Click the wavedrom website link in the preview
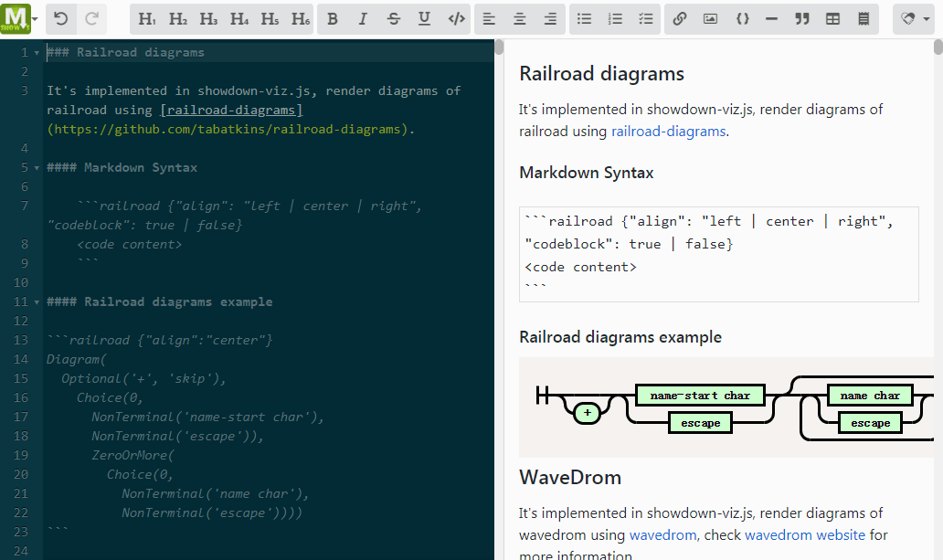This screenshot has width=943, height=560. pos(804,534)
